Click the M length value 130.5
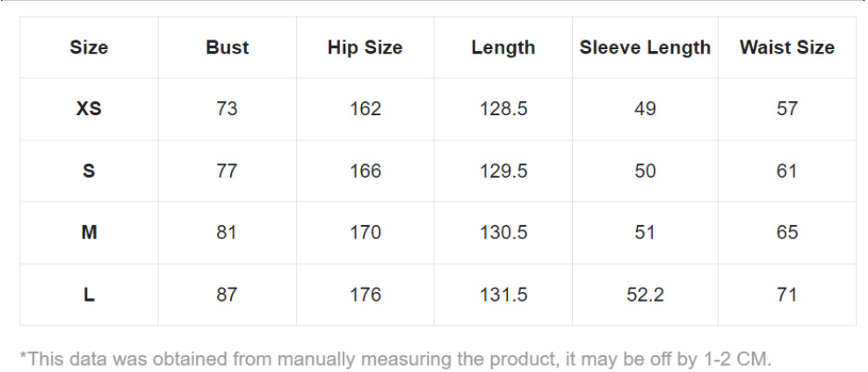This screenshot has height=372, width=868. (x=503, y=232)
